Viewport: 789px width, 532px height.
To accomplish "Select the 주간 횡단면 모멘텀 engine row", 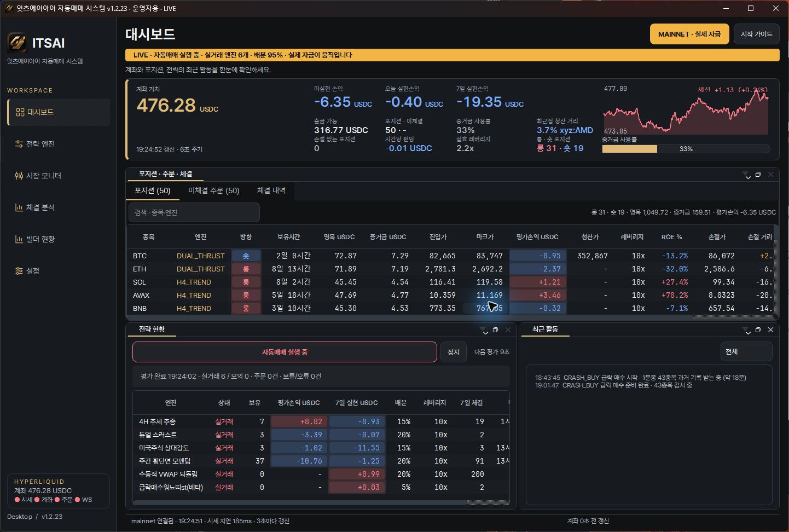I will coord(321,461).
